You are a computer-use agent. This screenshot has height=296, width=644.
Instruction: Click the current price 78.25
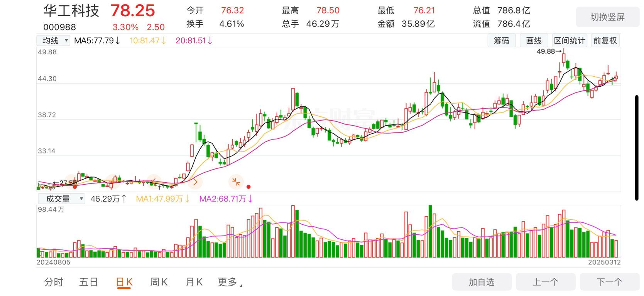pos(133,11)
